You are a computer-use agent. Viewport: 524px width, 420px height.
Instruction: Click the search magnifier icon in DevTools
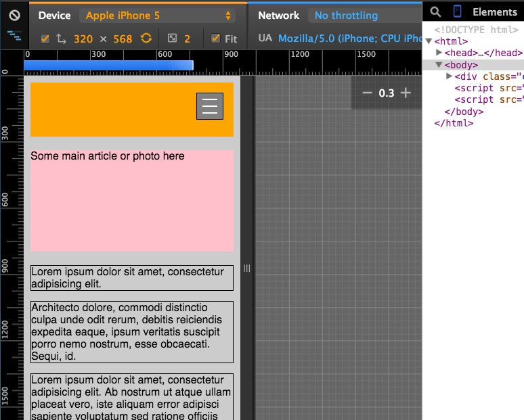[435, 12]
